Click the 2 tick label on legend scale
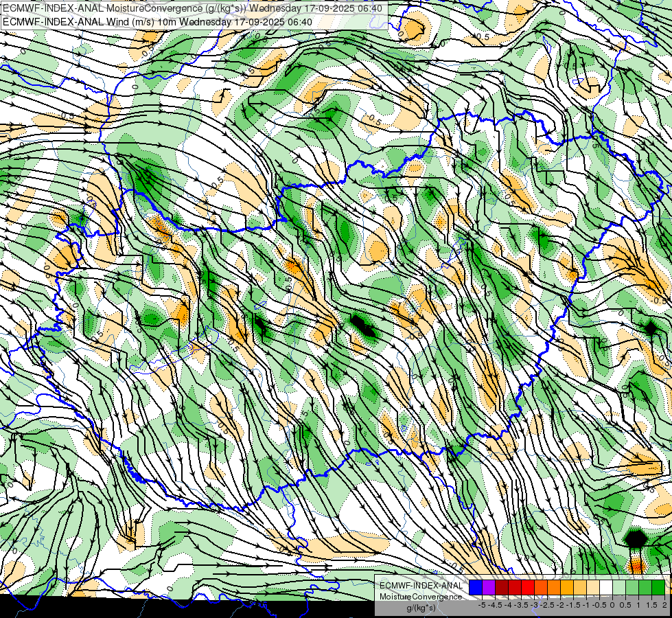The width and height of the screenshot is (672, 618). point(664,605)
